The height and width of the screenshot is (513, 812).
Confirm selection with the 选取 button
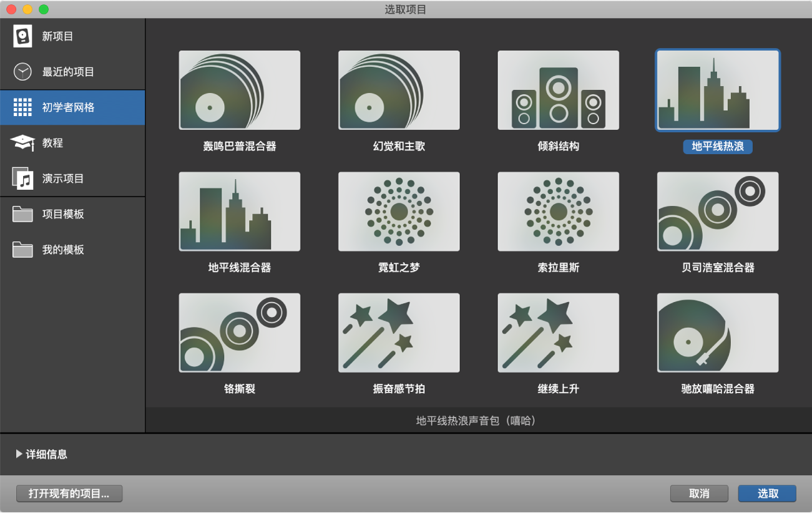[766, 493]
